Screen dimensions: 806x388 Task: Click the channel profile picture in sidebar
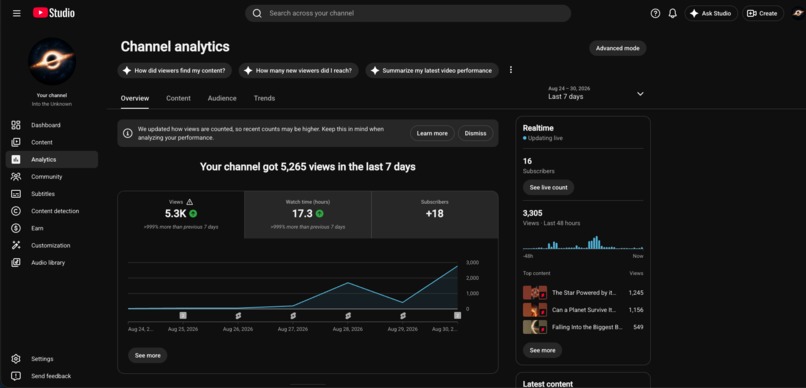(x=52, y=61)
